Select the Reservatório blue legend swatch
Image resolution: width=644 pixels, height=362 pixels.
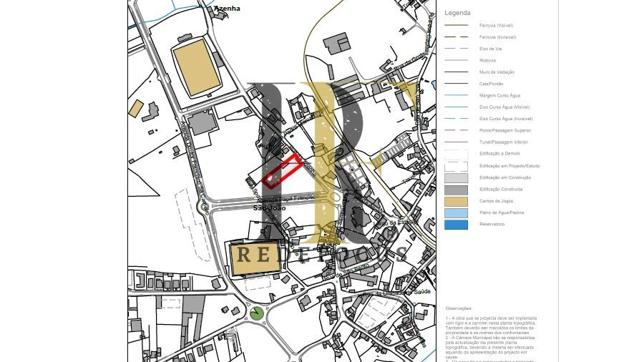[x=456, y=225]
